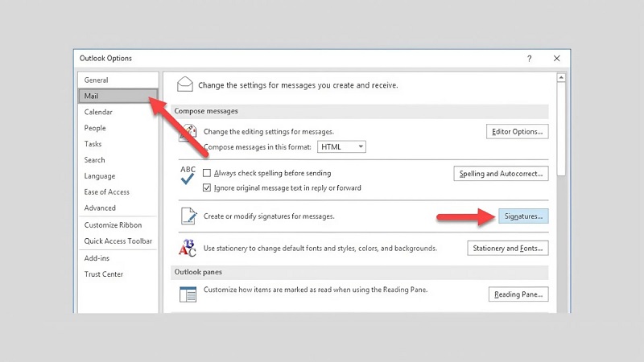Click the Compose messages section heading
The width and height of the screenshot is (644, 362).
coord(206,111)
